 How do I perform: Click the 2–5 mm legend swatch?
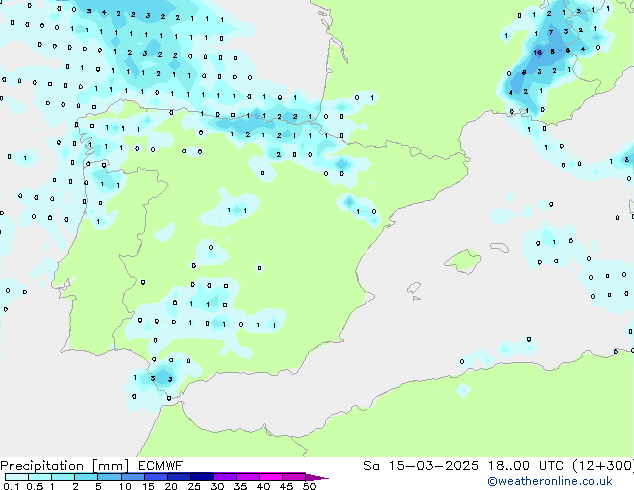pos(86,477)
